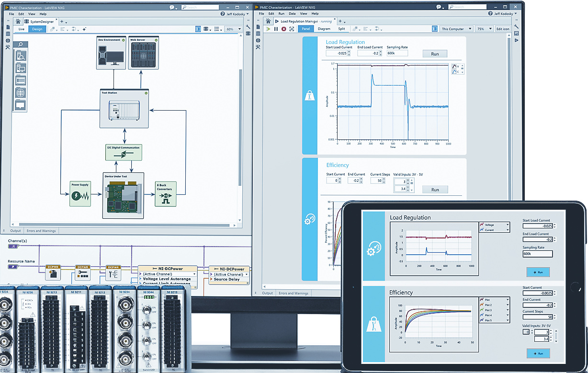Switch SystemDesigner to Live mode
588x373 pixels.
pyautogui.click(x=22, y=29)
